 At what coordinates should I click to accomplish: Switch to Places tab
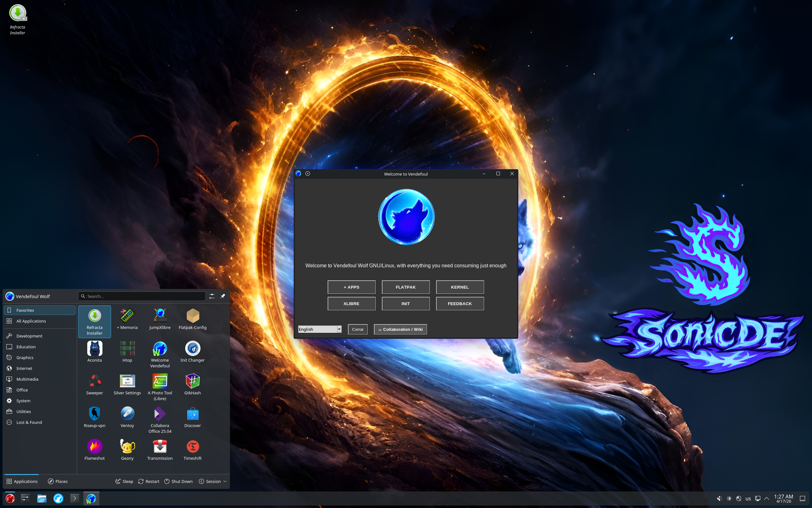tap(58, 481)
